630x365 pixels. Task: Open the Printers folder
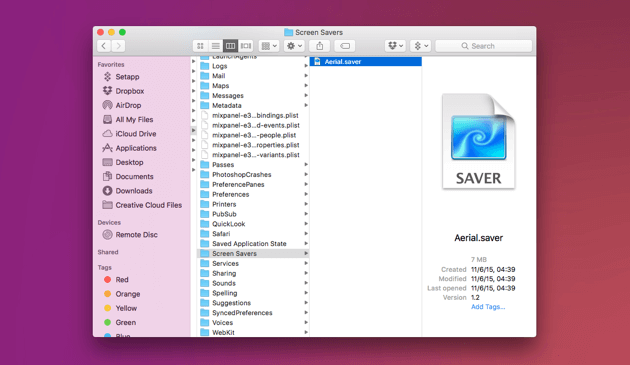click(x=253, y=204)
